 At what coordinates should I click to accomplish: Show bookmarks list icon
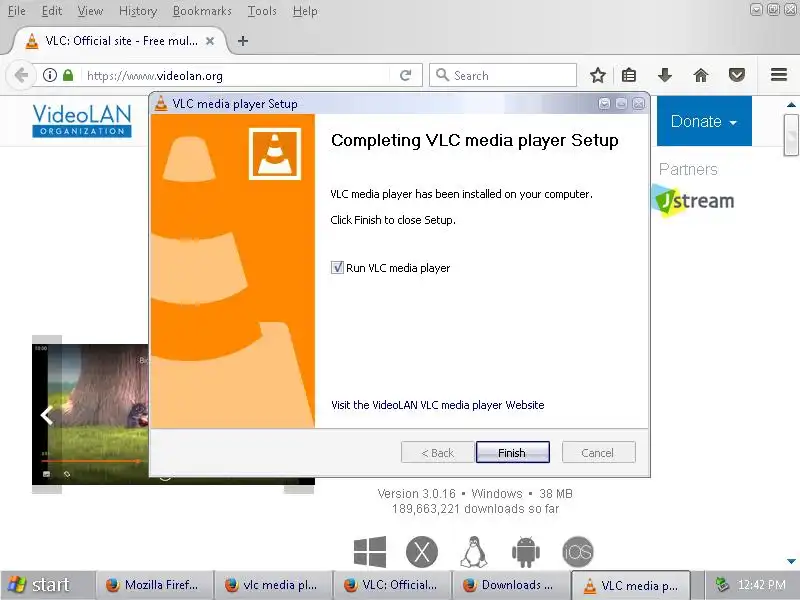[x=629, y=76]
